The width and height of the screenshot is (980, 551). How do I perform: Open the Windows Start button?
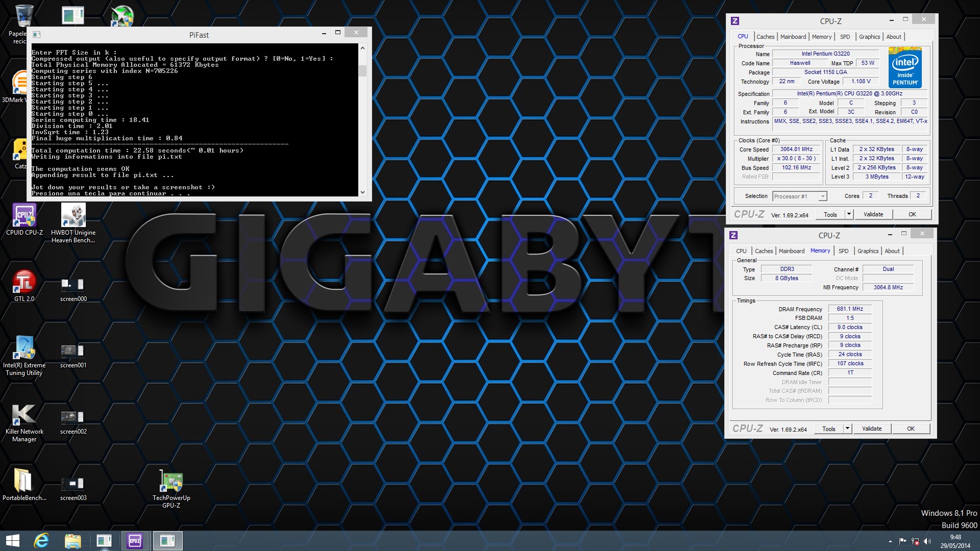point(13,541)
